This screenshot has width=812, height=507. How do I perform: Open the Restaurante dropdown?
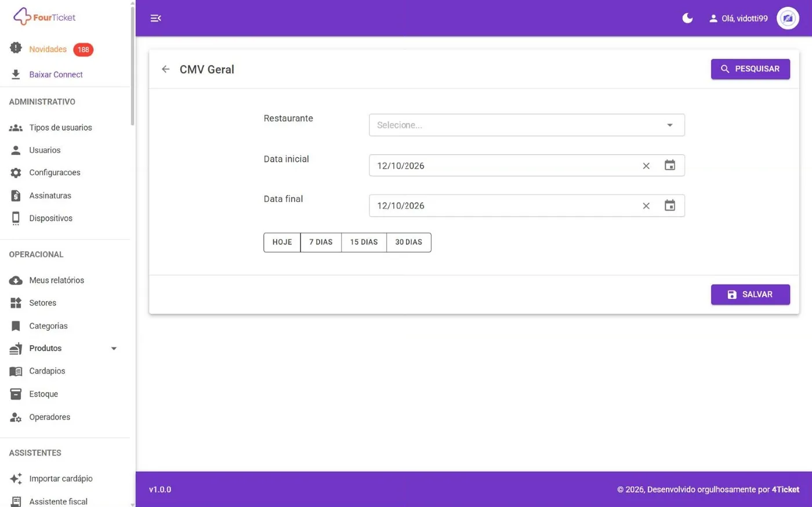[x=527, y=125]
